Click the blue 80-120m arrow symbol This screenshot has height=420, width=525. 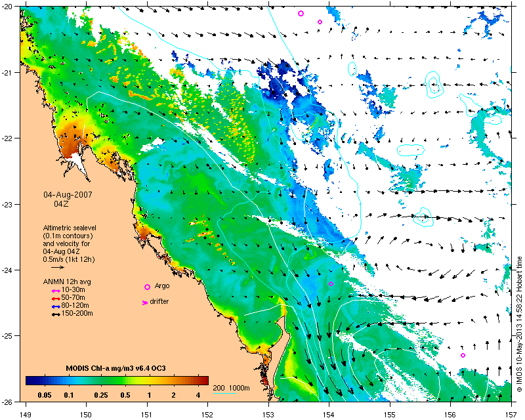pos(56,306)
